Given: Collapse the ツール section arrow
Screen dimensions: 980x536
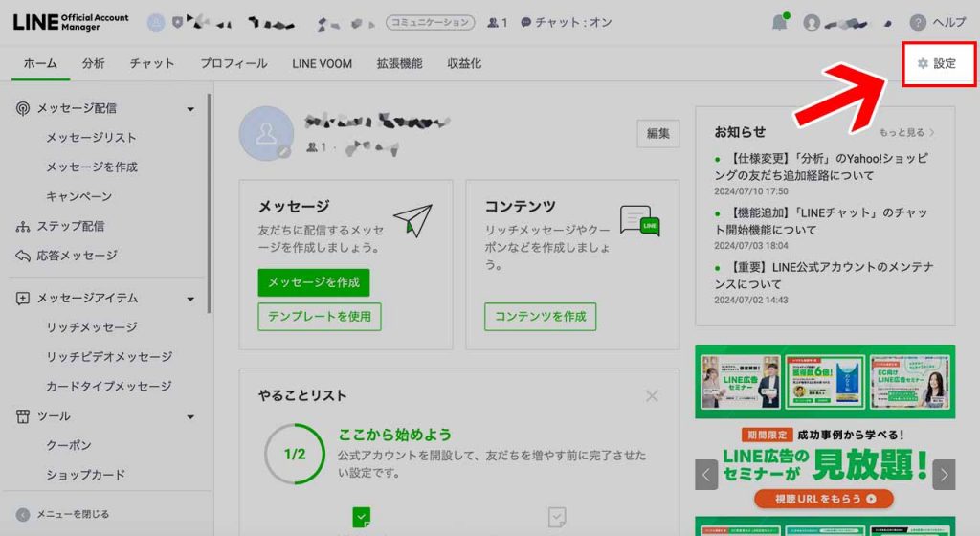Looking at the screenshot, I should click(190, 417).
